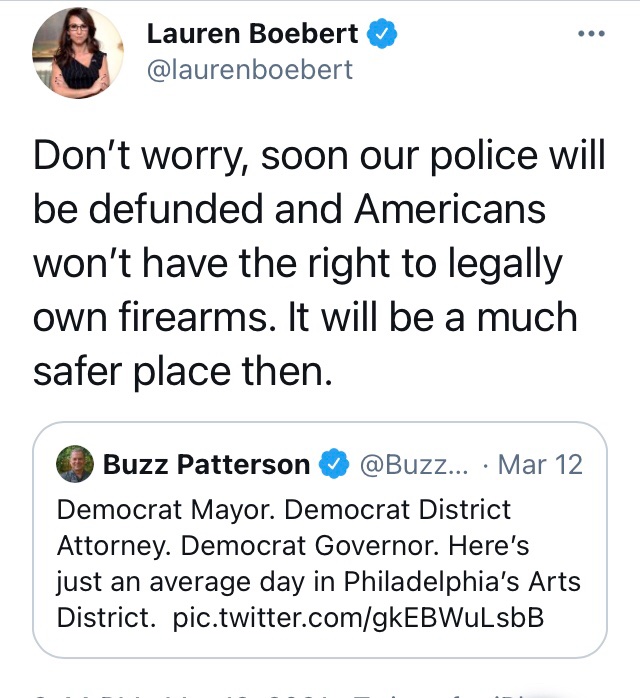
Task: Click the word "firearms" in the tweet
Action: pos(194,317)
